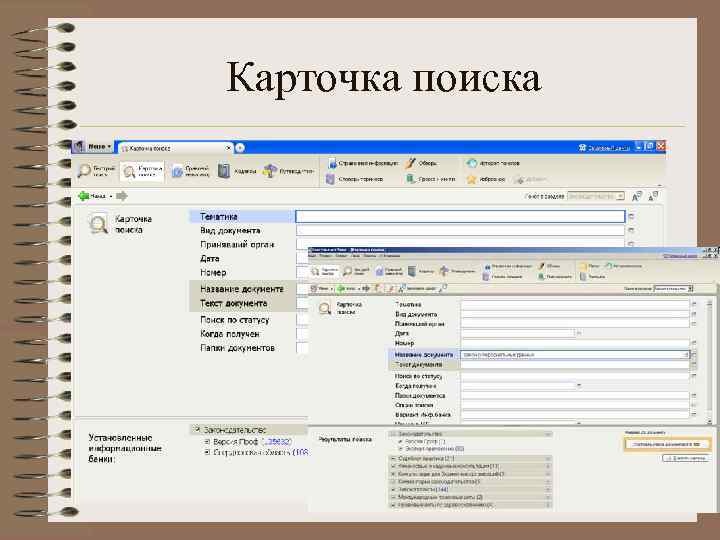Toggle the last results row checkbox
720x540 pixels.
393,505
